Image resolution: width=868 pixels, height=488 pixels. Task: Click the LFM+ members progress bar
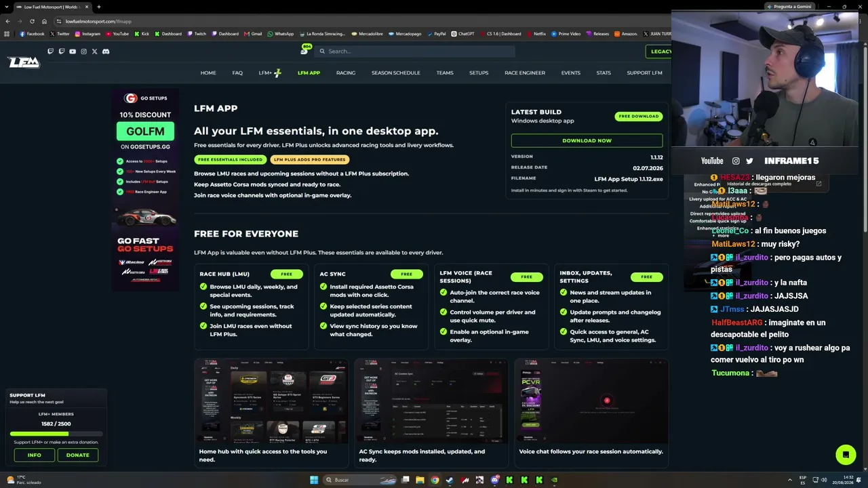click(x=56, y=434)
